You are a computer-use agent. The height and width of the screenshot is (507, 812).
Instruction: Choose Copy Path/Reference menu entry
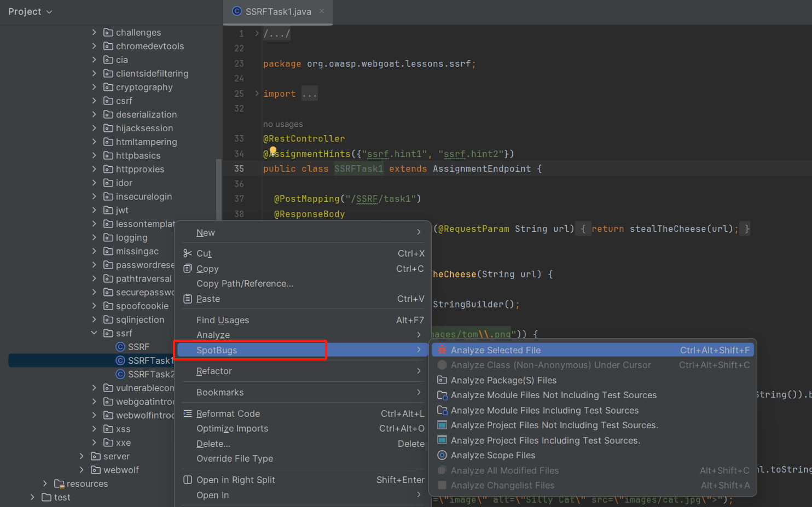[303, 283]
